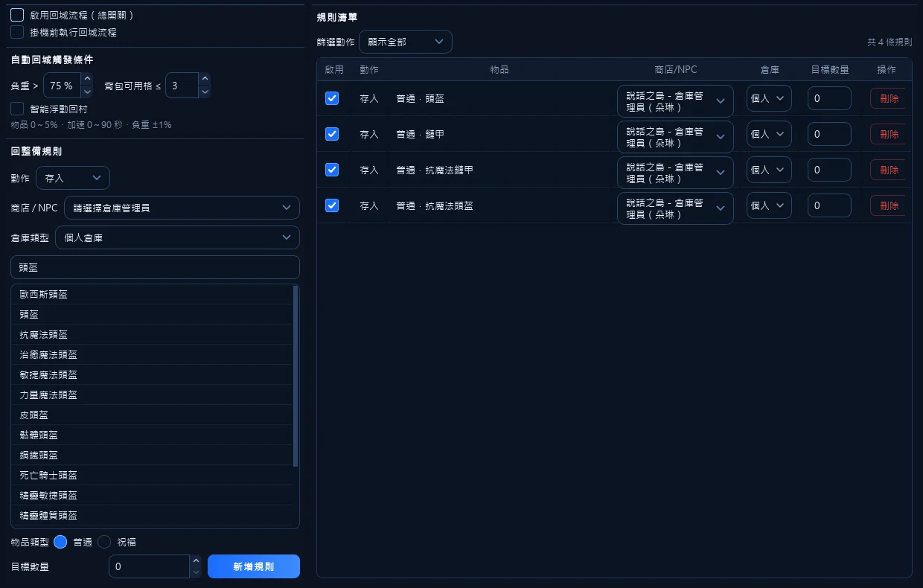Turn on 智能浮動回村 option
This screenshot has width=923, height=588.
pyautogui.click(x=17, y=109)
